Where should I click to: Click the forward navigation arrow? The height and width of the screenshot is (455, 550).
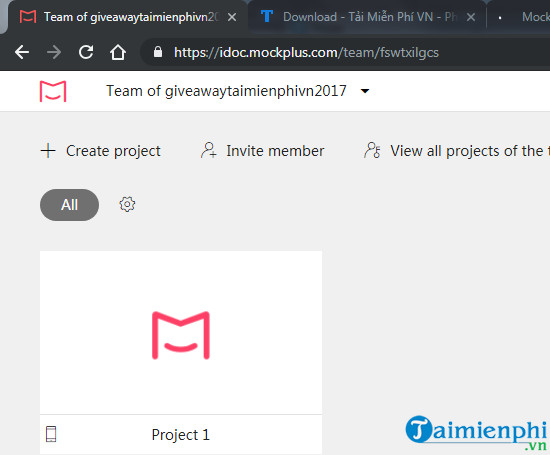[54, 53]
